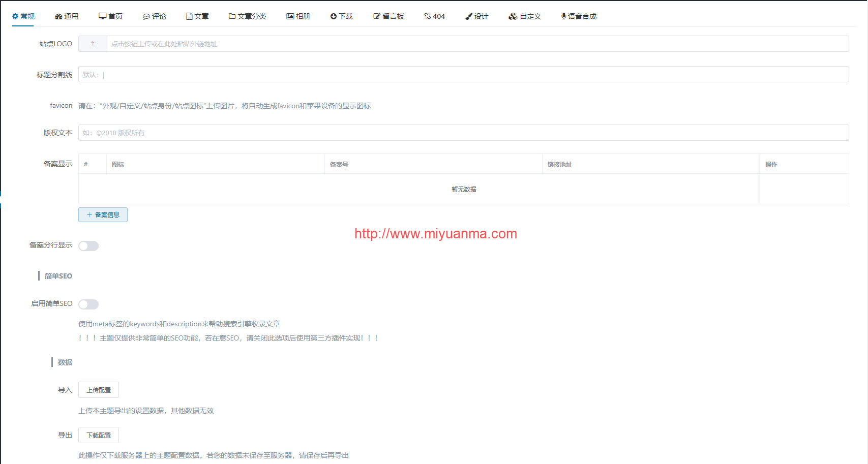
Task: Click the favicon hint text
Action: 225,106
